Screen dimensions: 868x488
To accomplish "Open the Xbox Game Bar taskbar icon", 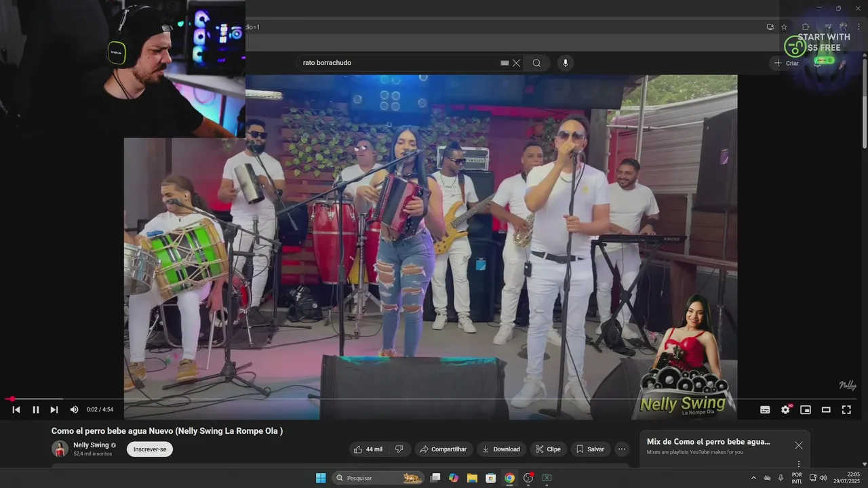I will (547, 478).
